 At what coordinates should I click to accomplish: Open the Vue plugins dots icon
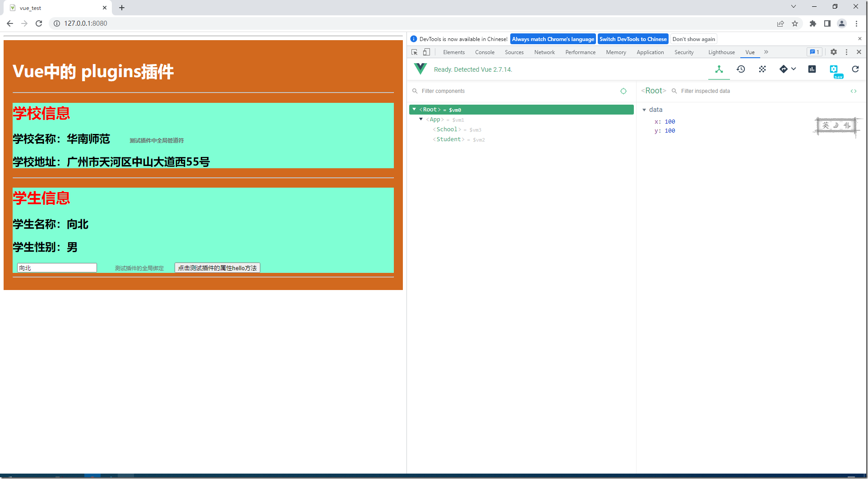[762, 69]
